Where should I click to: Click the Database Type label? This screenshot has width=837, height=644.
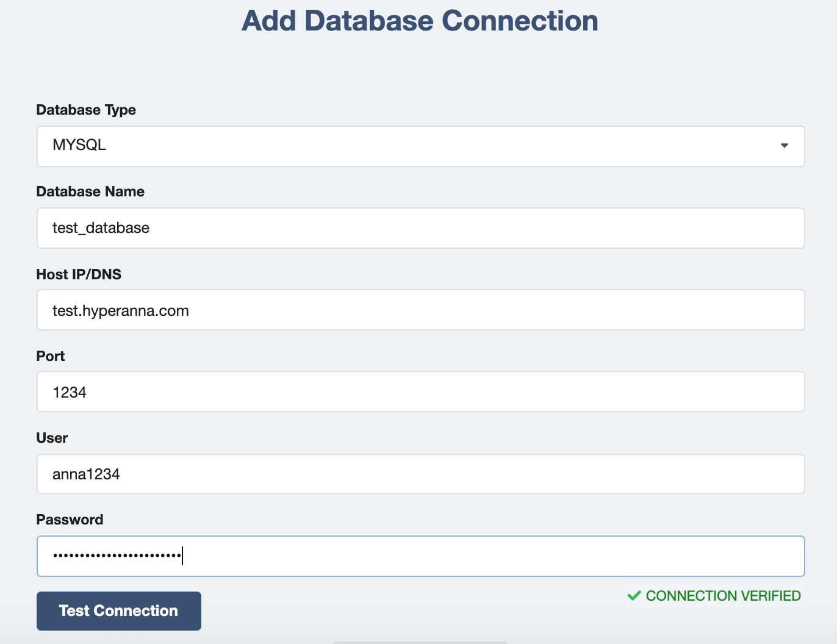(86, 110)
